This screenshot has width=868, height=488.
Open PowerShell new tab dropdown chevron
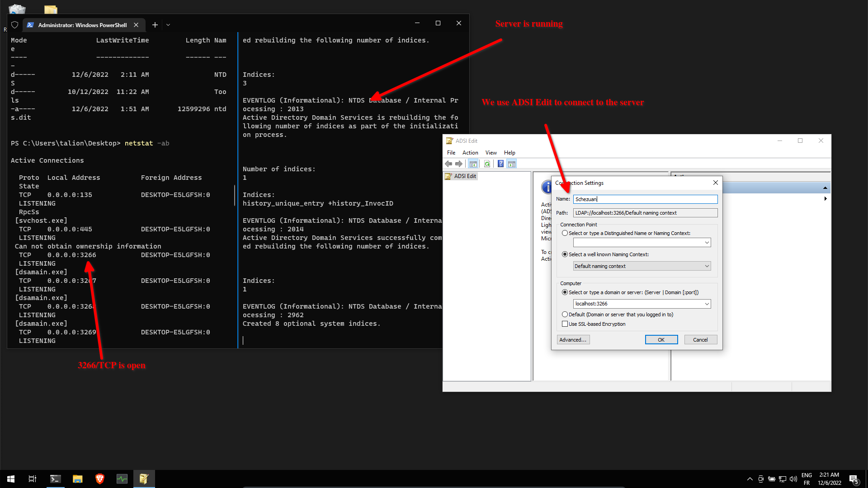tap(168, 25)
